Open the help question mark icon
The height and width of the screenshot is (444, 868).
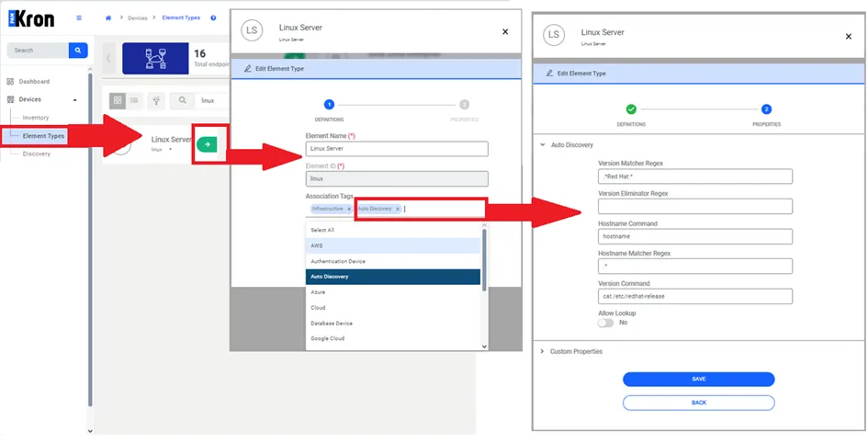tap(213, 18)
